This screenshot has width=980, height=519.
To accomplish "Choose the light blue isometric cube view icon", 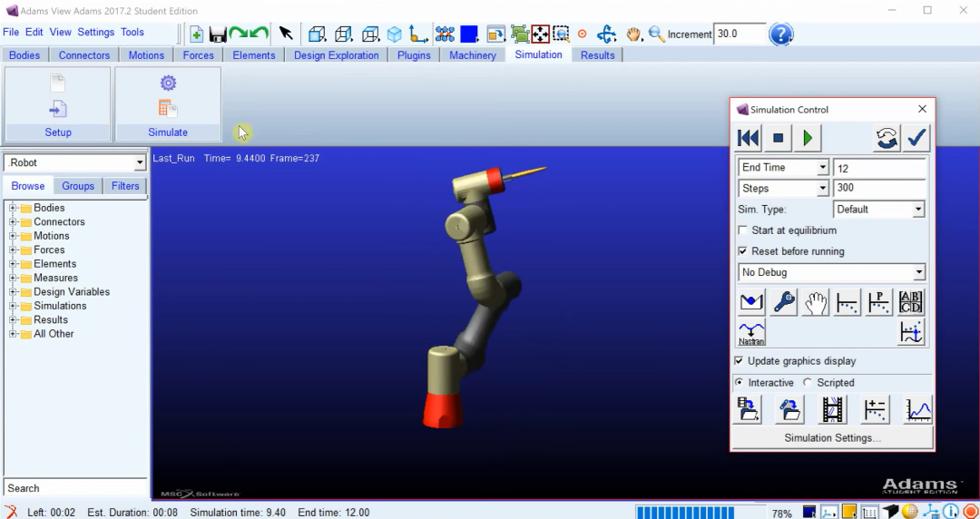I will click(x=395, y=34).
